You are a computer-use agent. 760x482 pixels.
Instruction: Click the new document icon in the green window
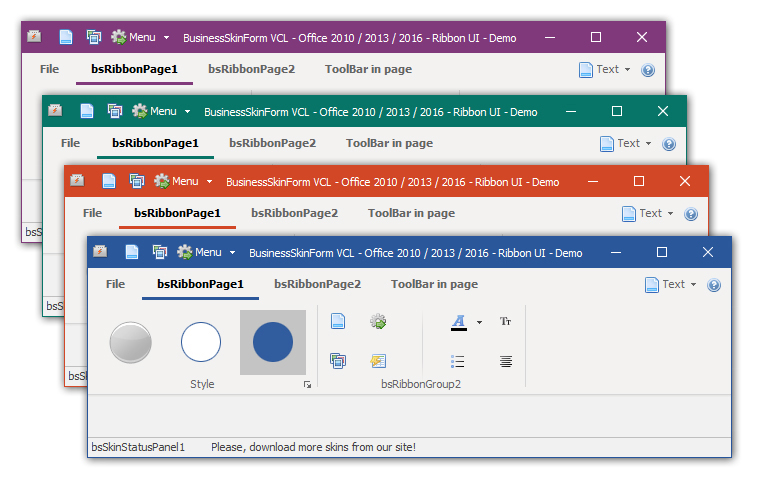tap(87, 111)
